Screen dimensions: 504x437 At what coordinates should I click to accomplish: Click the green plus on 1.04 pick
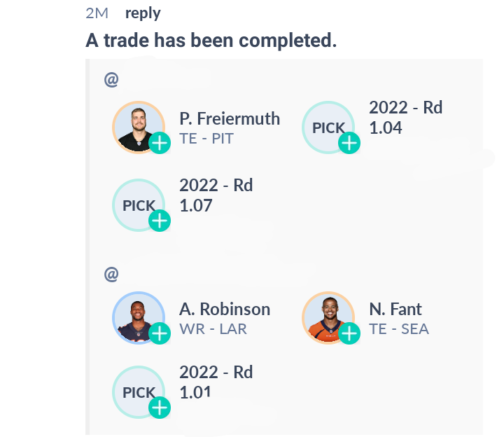click(349, 143)
